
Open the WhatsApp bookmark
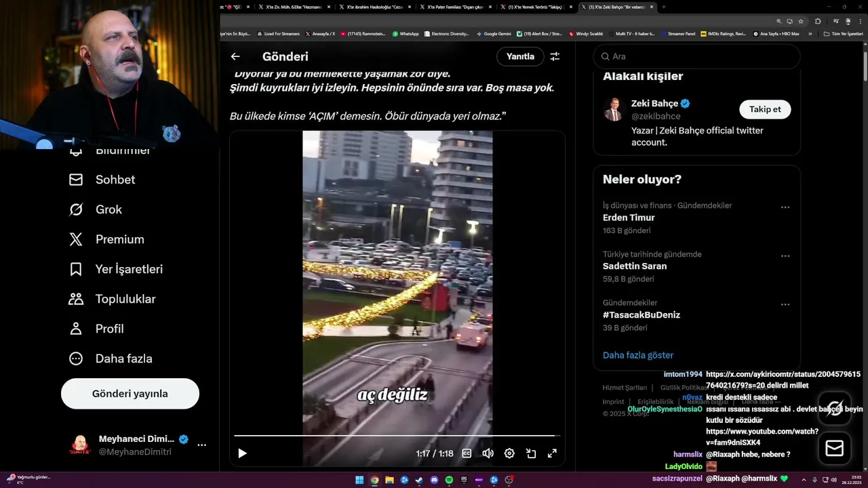coord(406,33)
